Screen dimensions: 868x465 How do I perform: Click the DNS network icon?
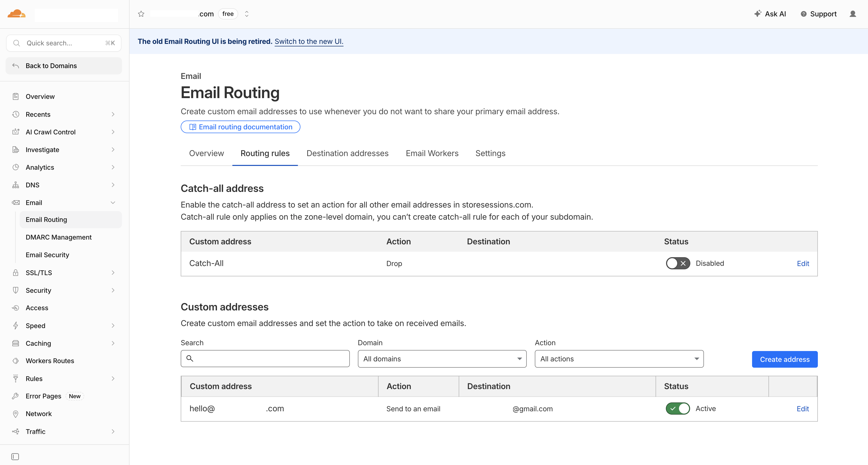point(16,185)
